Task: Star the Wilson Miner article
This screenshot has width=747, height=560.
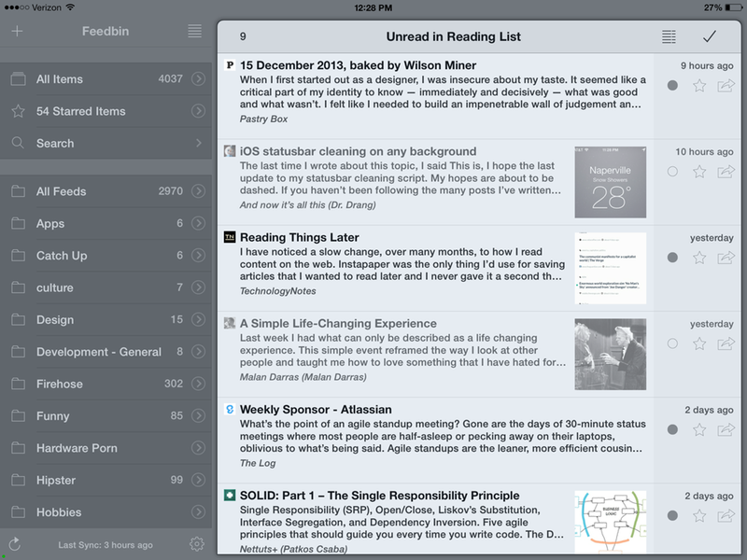Action: (x=699, y=86)
